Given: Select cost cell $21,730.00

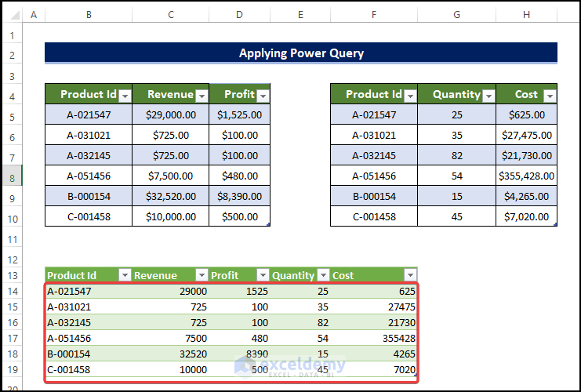Looking at the screenshot, I should click(527, 155).
